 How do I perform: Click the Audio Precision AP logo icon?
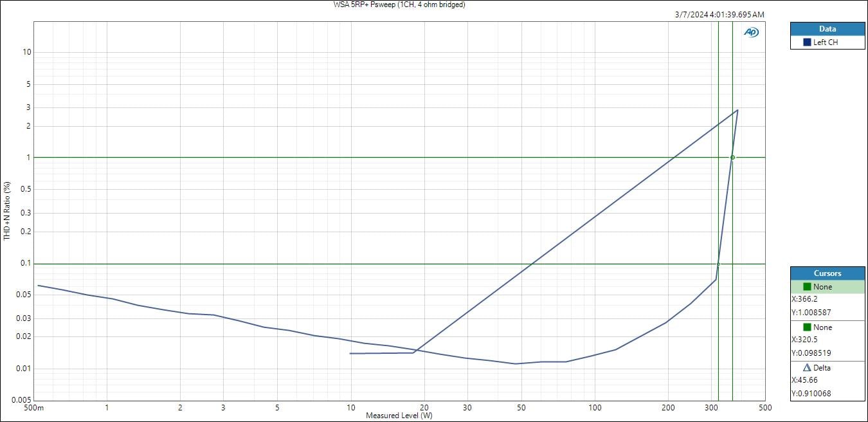pos(751,32)
